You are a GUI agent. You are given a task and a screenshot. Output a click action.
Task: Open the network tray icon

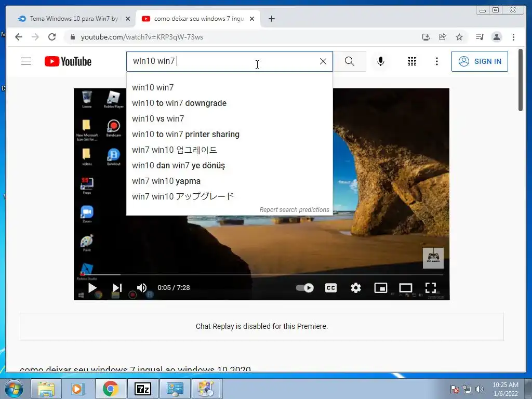tap(467, 389)
